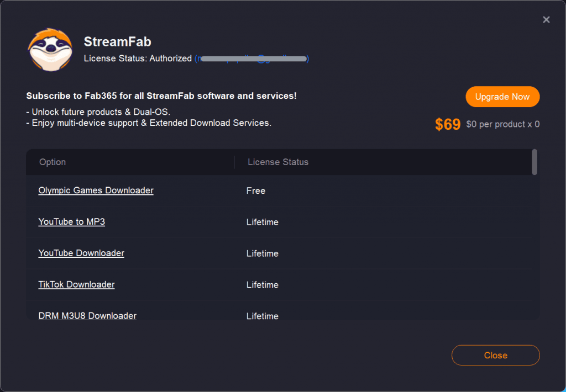The height and width of the screenshot is (392, 566).
Task: Click the Subscribe to Fab365 heading
Action: pyautogui.click(x=161, y=96)
